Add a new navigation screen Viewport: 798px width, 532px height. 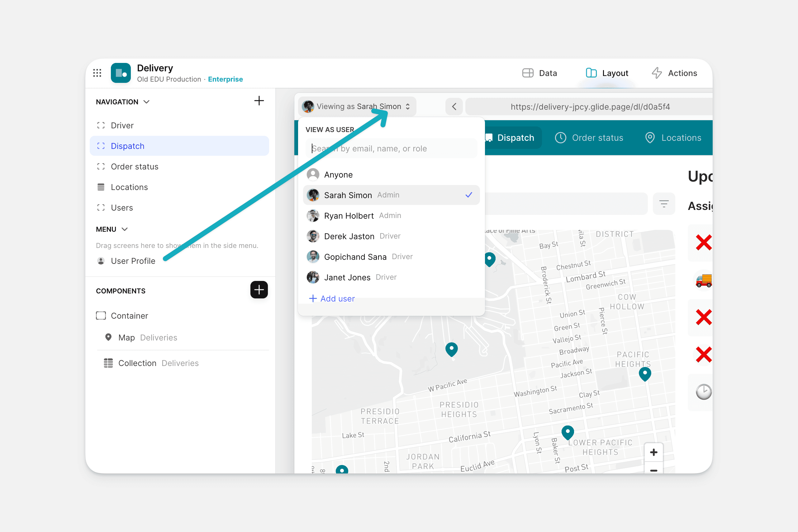[259, 101]
